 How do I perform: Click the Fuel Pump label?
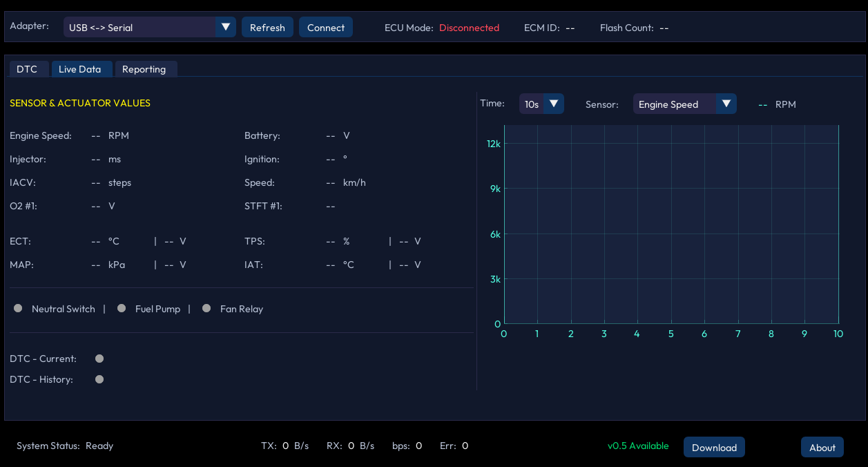click(x=157, y=309)
